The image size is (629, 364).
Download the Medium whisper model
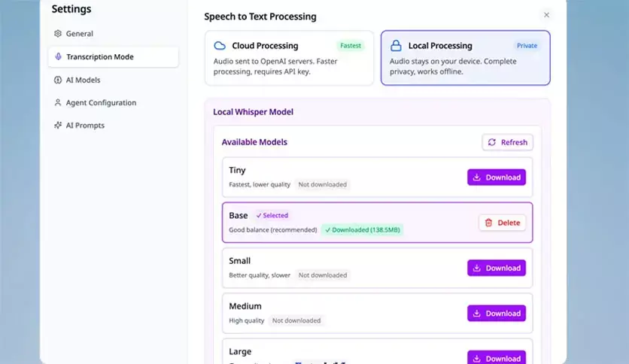tap(496, 314)
